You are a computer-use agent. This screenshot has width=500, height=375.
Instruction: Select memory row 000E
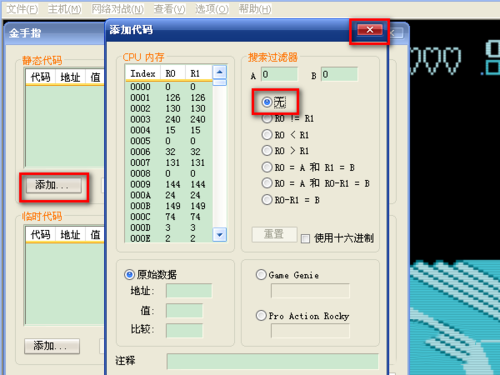point(169,238)
